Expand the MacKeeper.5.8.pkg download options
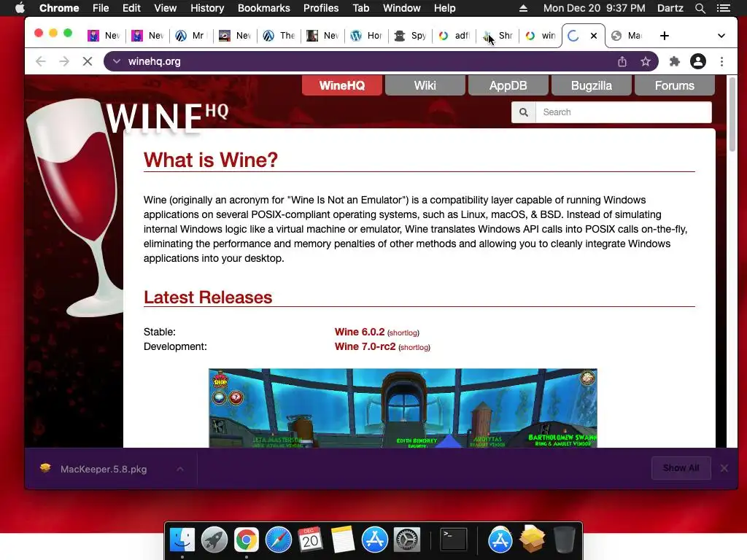 180,469
